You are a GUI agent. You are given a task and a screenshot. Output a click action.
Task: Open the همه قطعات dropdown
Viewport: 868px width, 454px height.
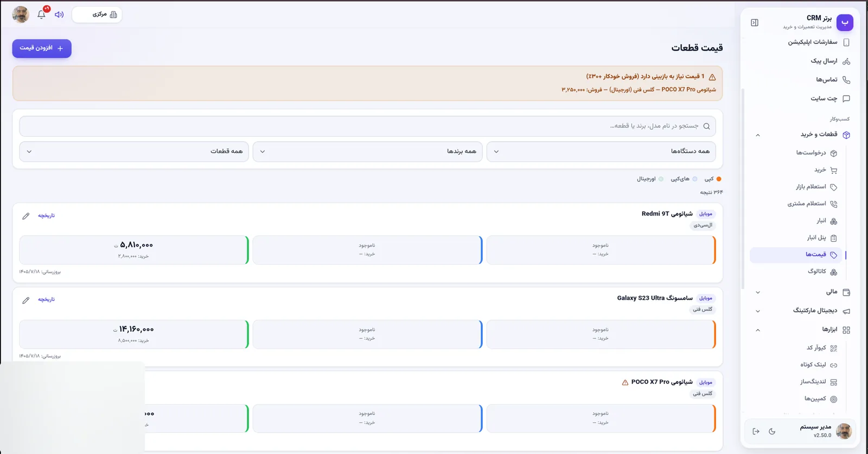(134, 152)
